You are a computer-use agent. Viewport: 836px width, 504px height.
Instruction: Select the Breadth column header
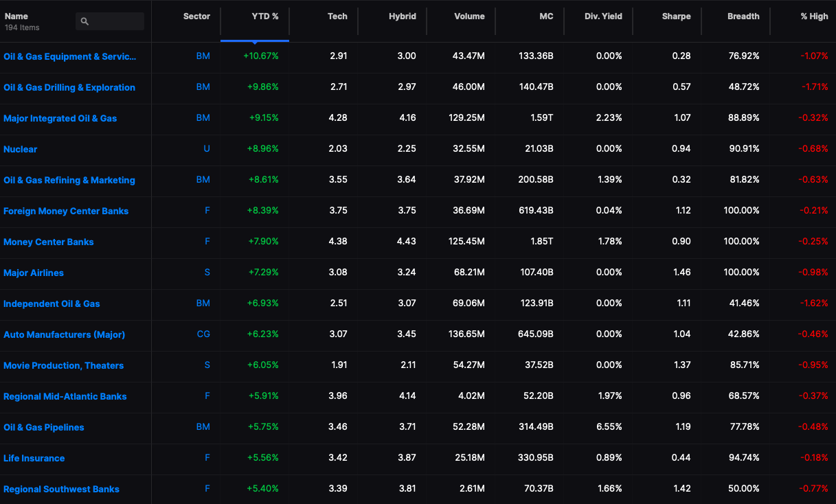pyautogui.click(x=743, y=16)
